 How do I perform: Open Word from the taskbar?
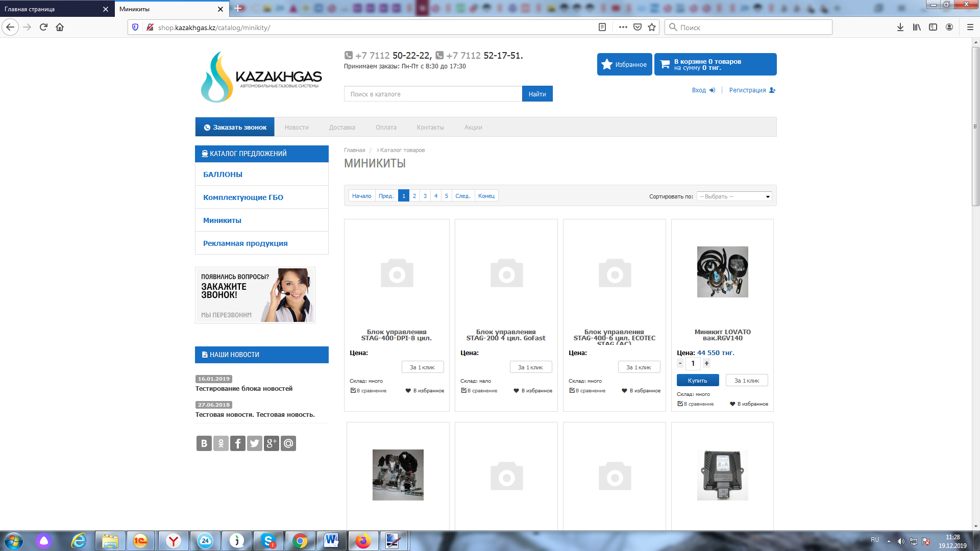coord(331,541)
